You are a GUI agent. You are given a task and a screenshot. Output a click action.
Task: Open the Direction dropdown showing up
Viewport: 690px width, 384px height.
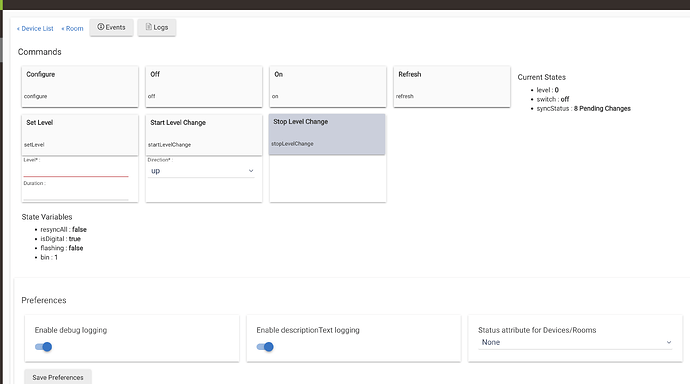click(x=201, y=171)
